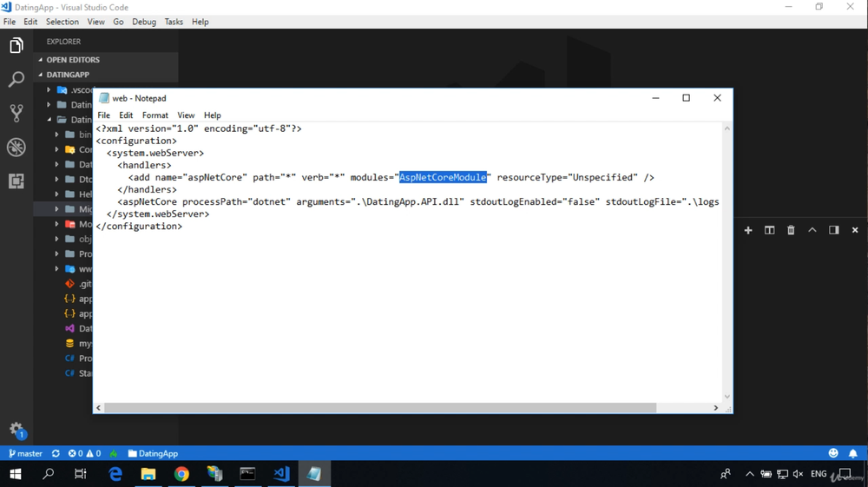Click the Notepad horizontal scrollbar thumb
Image resolution: width=868 pixels, height=487 pixels.
(380, 408)
